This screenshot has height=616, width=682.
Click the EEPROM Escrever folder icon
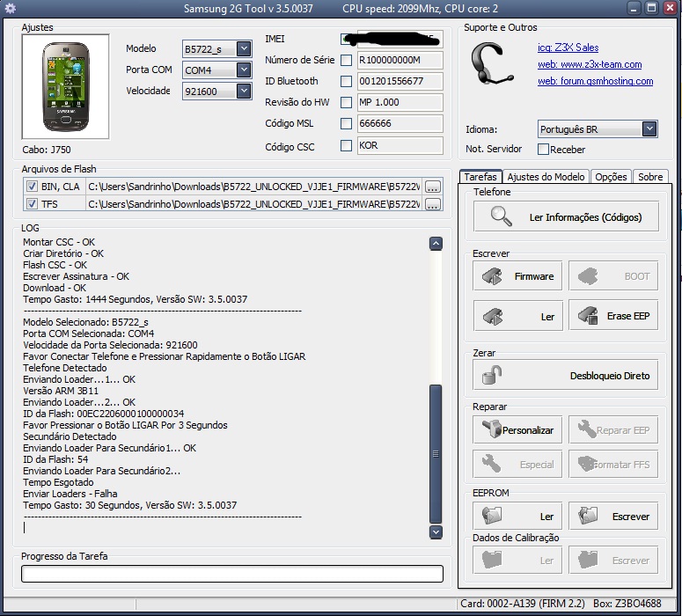588,516
